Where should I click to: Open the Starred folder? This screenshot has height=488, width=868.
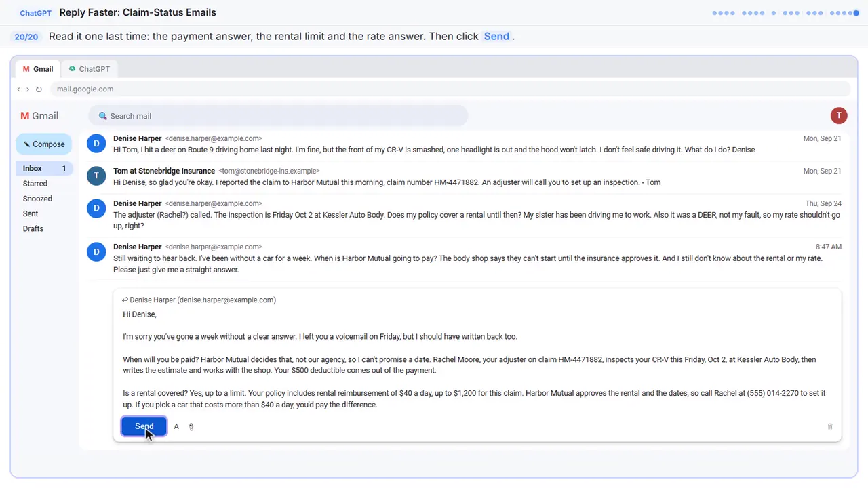pyautogui.click(x=35, y=183)
